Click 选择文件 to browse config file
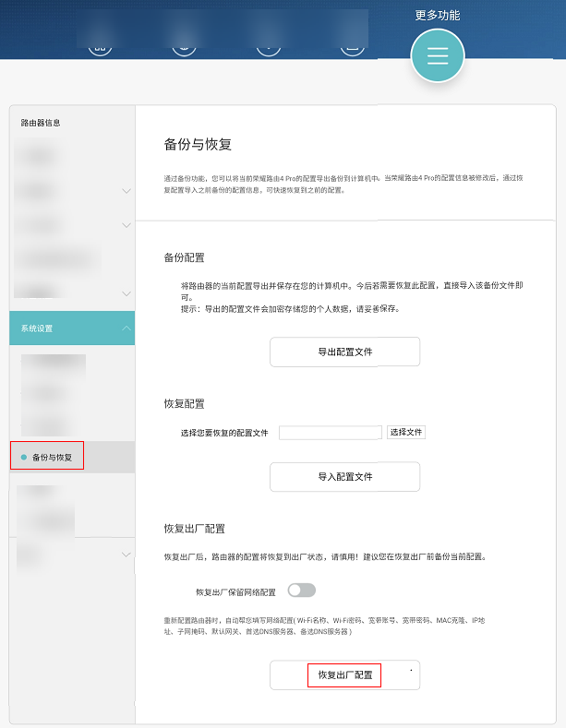Viewport: 566px width, 728px height. (405, 432)
